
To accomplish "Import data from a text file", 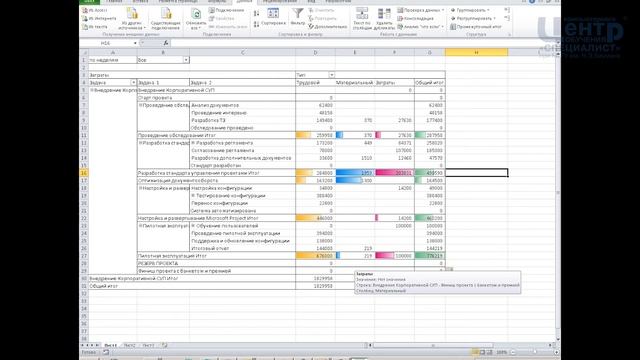I will (x=95, y=27).
